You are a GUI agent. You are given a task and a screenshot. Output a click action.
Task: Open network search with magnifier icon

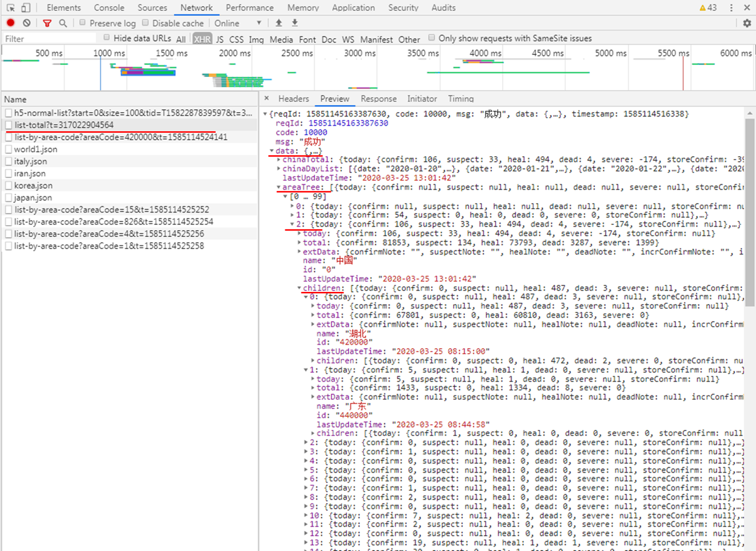click(63, 23)
